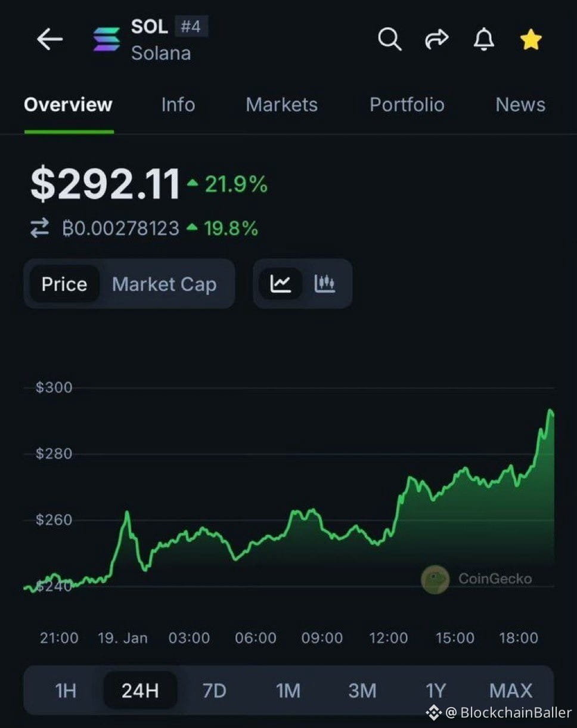Choose the 24H time range
The width and height of the screenshot is (577, 728).
click(x=140, y=690)
